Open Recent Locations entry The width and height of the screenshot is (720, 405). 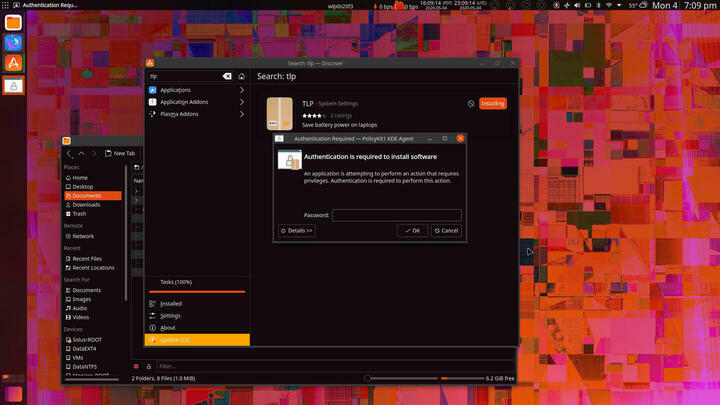tap(93, 268)
